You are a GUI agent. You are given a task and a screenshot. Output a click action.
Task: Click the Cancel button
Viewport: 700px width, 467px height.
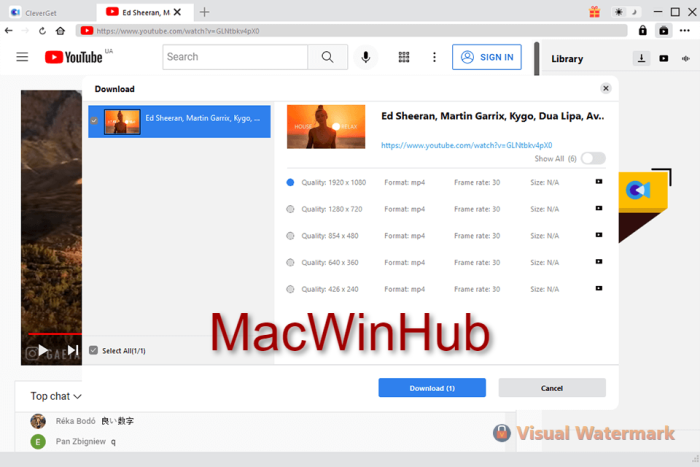552,388
